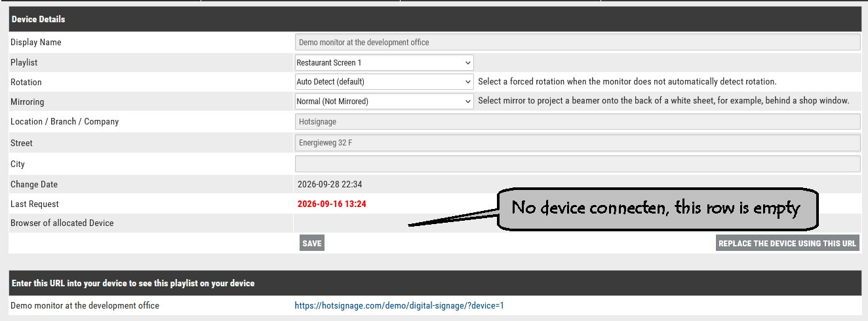The height and width of the screenshot is (321, 868).
Task: Click the Mirroring row label
Action: pyautogui.click(x=28, y=102)
